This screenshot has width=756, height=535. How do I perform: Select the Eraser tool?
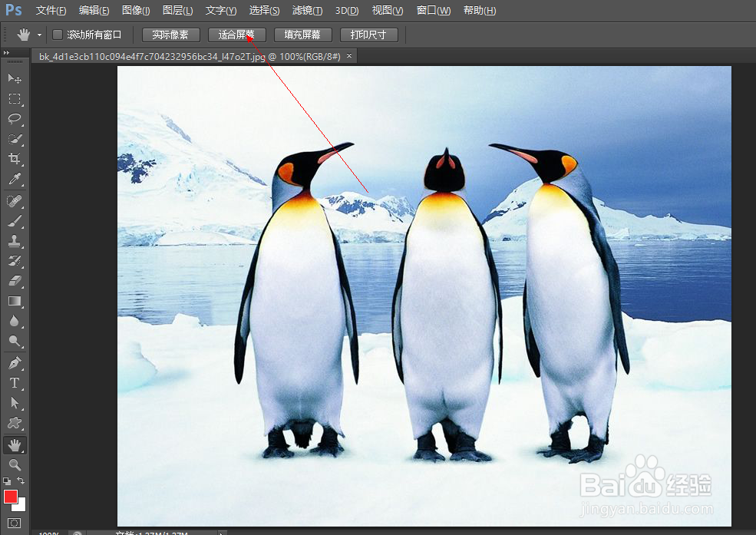(15, 280)
